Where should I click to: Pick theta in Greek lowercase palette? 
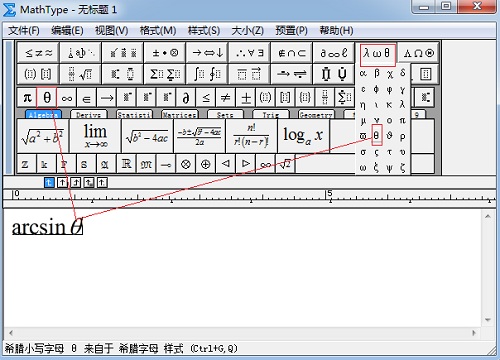pos(376,135)
